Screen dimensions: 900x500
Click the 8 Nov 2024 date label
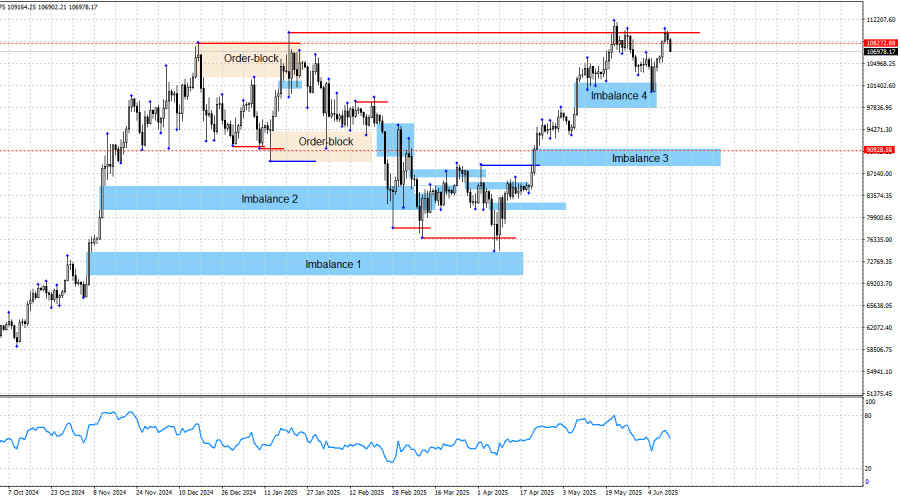coord(110,493)
